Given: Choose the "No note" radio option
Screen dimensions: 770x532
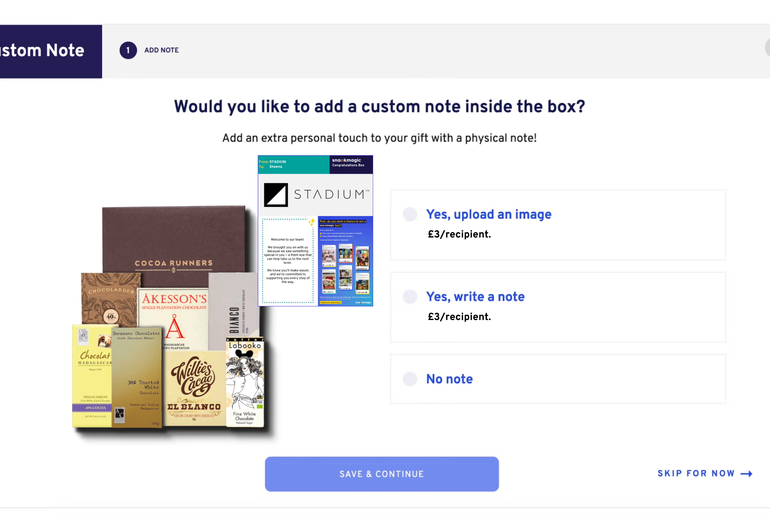Looking at the screenshot, I should [410, 379].
